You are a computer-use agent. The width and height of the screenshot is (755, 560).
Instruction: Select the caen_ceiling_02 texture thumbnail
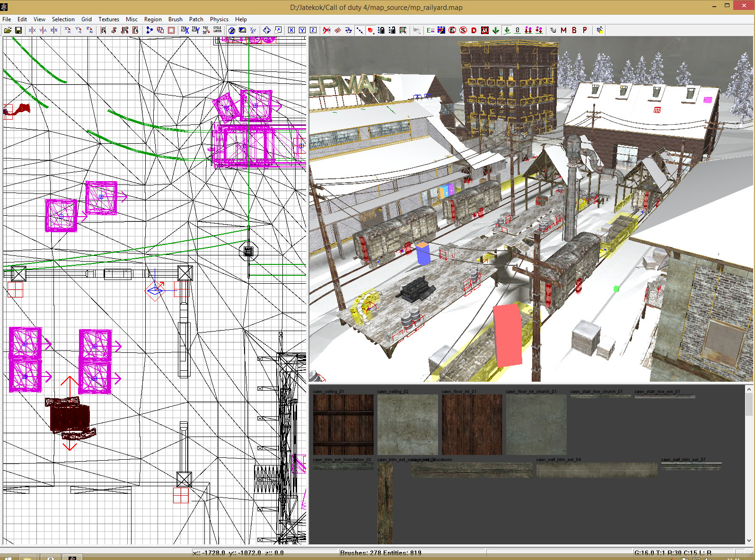[408, 425]
